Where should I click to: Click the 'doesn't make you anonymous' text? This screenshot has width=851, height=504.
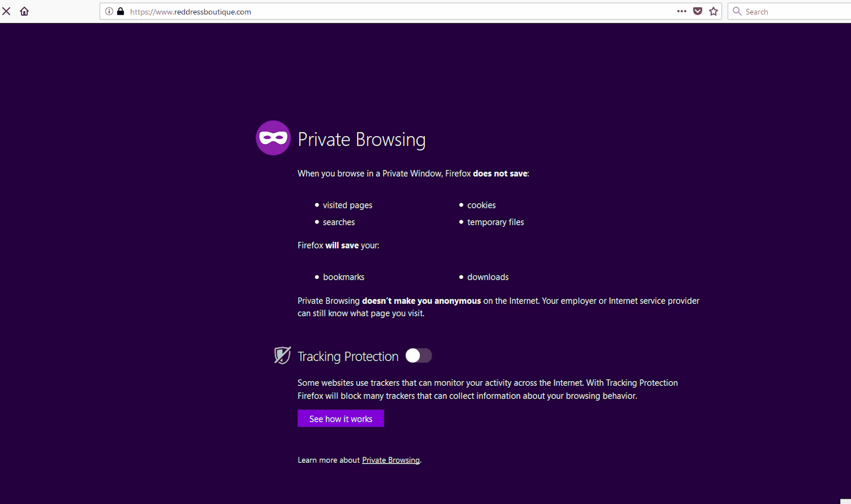pyautogui.click(x=421, y=301)
